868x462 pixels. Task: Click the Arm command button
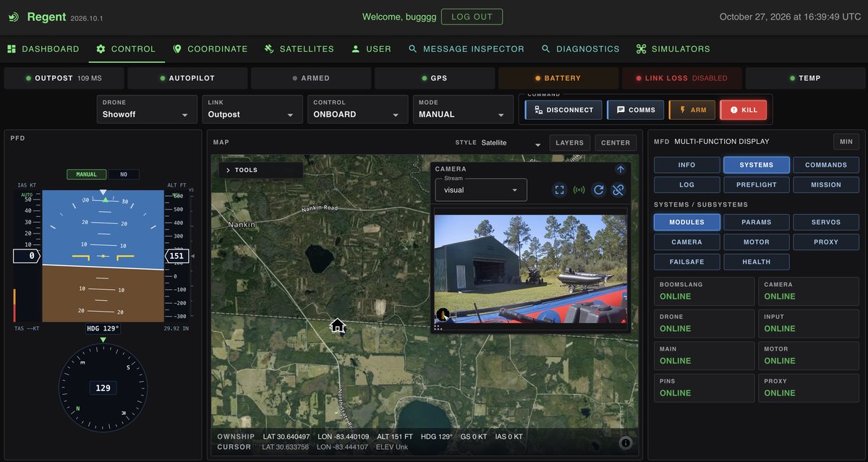pos(692,110)
